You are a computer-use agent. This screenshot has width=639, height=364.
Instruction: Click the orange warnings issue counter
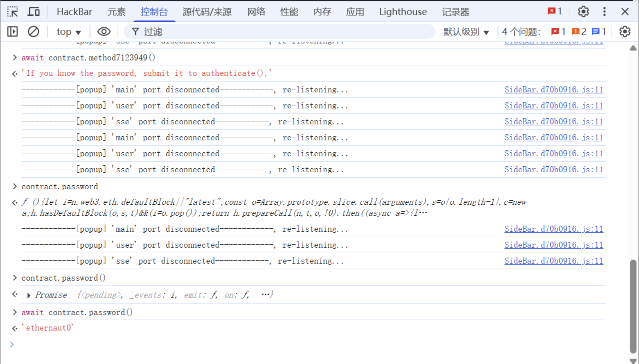(579, 31)
